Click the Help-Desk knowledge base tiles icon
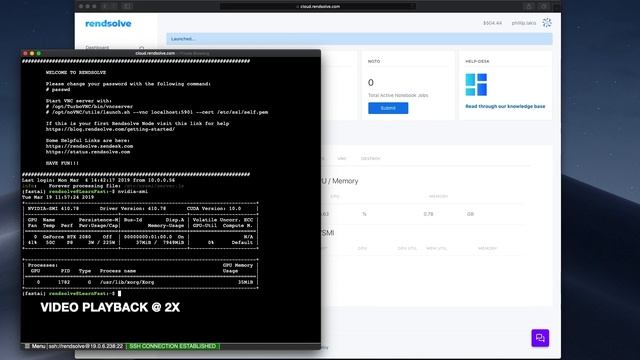This screenshot has width=640, height=360. tap(476, 84)
